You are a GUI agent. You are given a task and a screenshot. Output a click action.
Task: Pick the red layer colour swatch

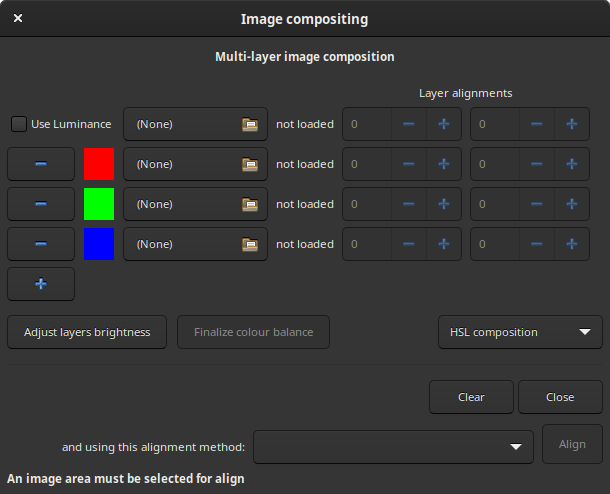click(x=99, y=164)
